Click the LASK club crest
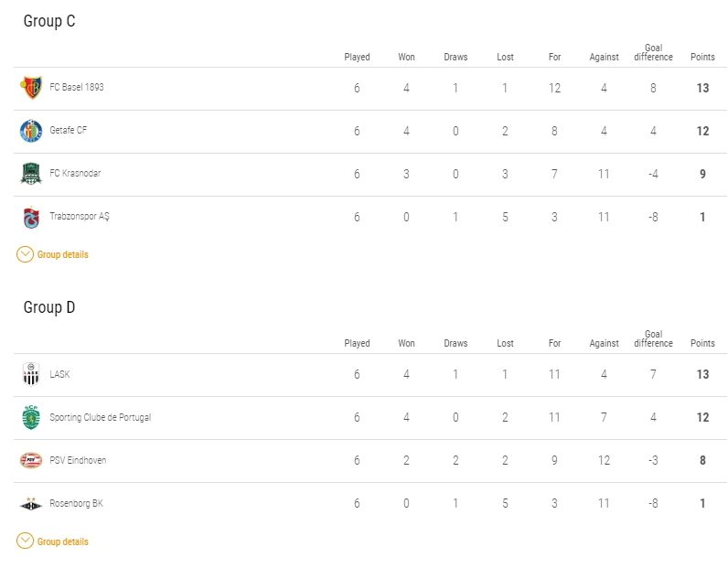The image size is (728, 568). (x=31, y=374)
